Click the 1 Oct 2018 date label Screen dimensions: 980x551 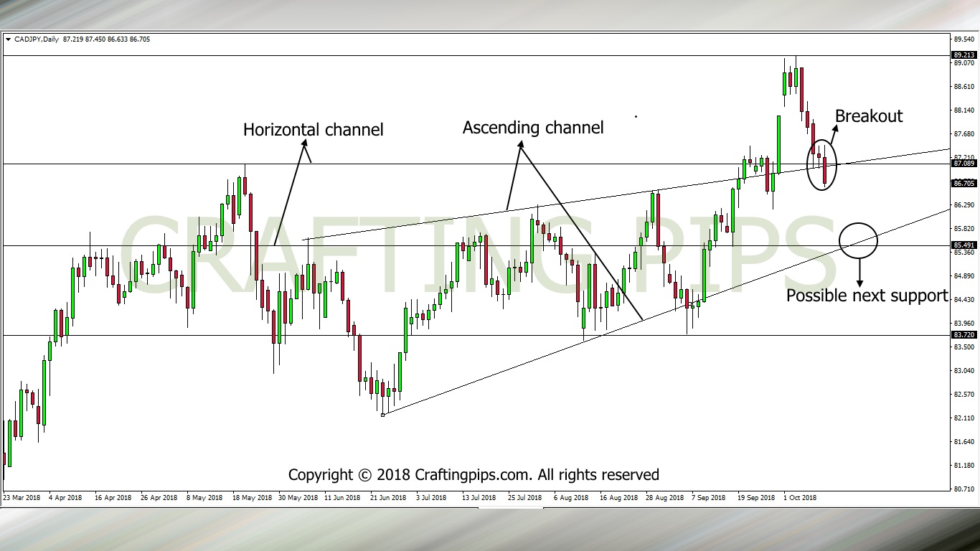800,497
